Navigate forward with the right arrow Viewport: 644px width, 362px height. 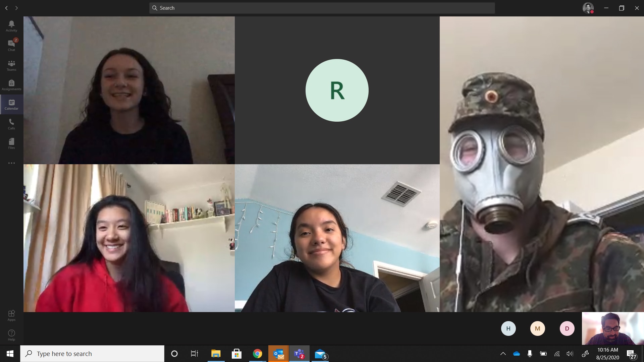[16, 8]
